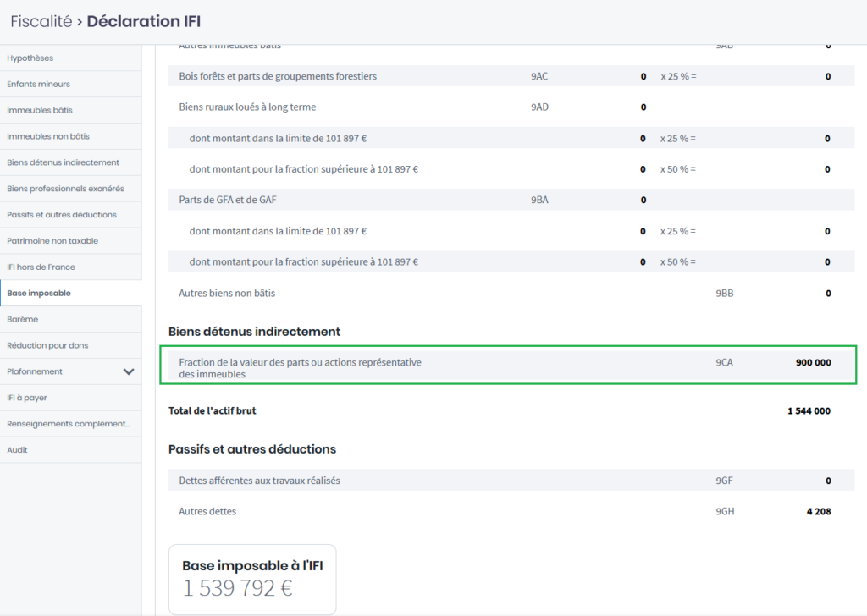Click the Fiscalité breadcrumb link
Viewport: 867px width, 616px height.
[x=41, y=21]
